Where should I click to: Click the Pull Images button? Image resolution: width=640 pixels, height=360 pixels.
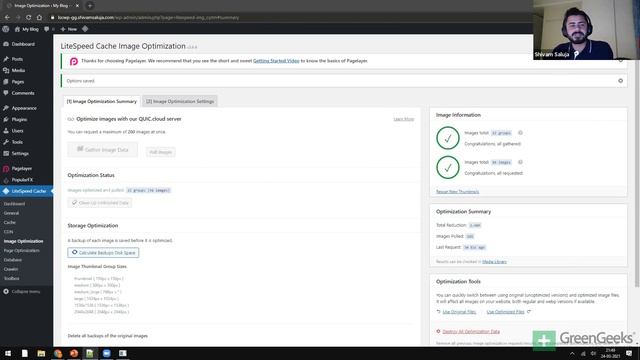click(x=160, y=152)
